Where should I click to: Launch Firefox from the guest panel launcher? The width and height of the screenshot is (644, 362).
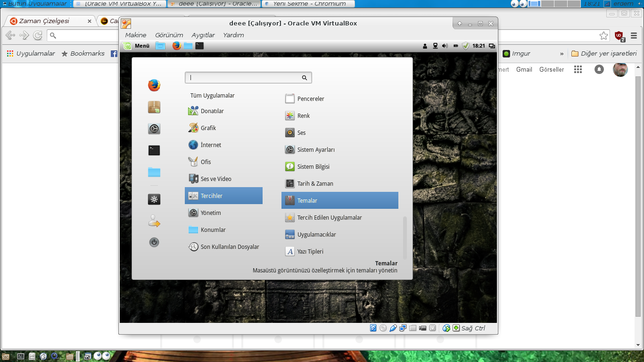[177, 46]
